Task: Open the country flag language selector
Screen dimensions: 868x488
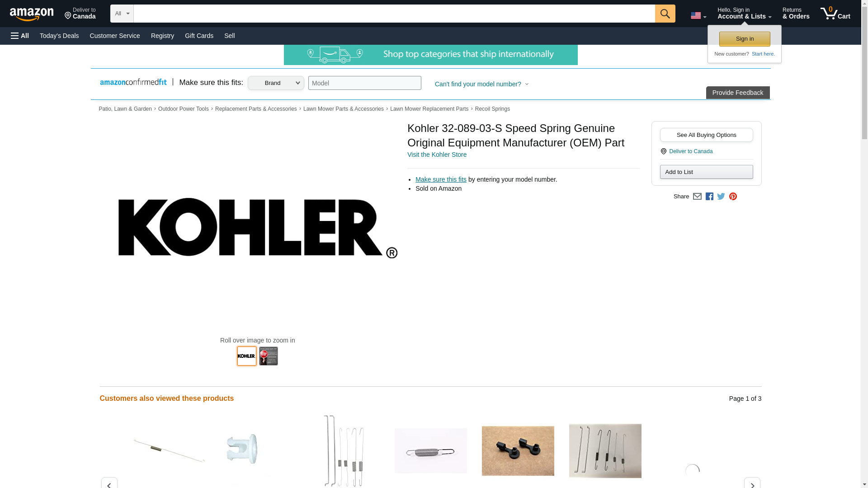Action: tap(698, 15)
